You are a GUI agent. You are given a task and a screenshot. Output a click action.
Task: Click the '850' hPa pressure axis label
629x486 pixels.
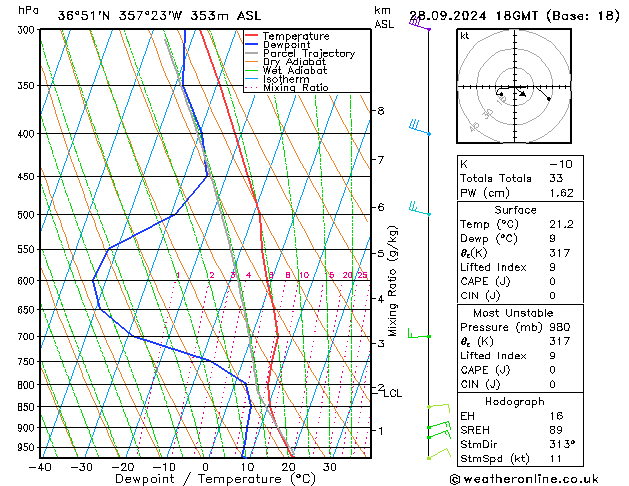[x=26, y=407]
